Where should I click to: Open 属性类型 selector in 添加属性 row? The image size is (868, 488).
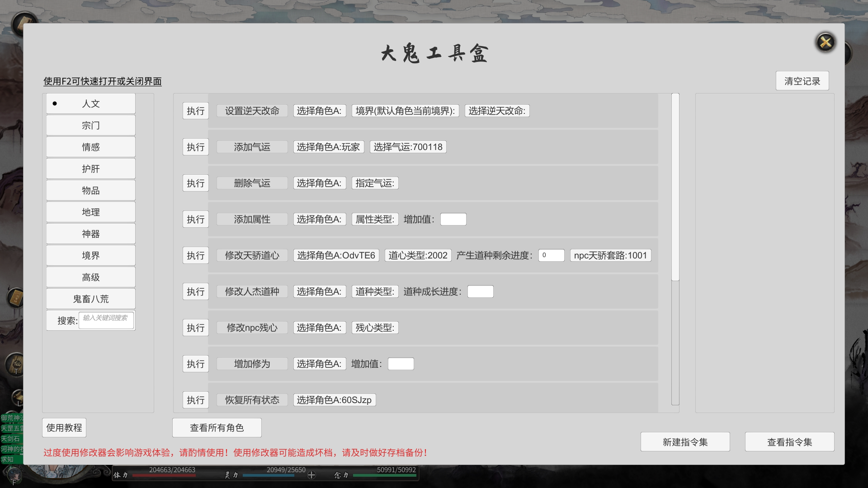[x=375, y=219]
